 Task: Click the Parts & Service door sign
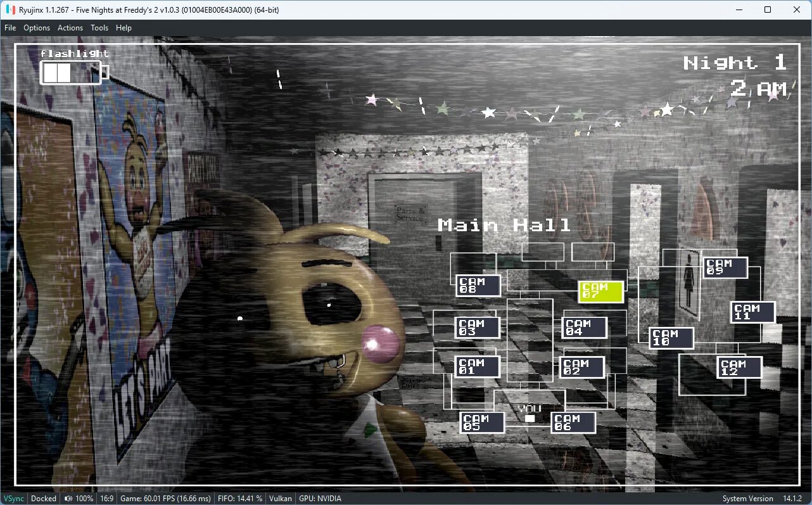[409, 214]
